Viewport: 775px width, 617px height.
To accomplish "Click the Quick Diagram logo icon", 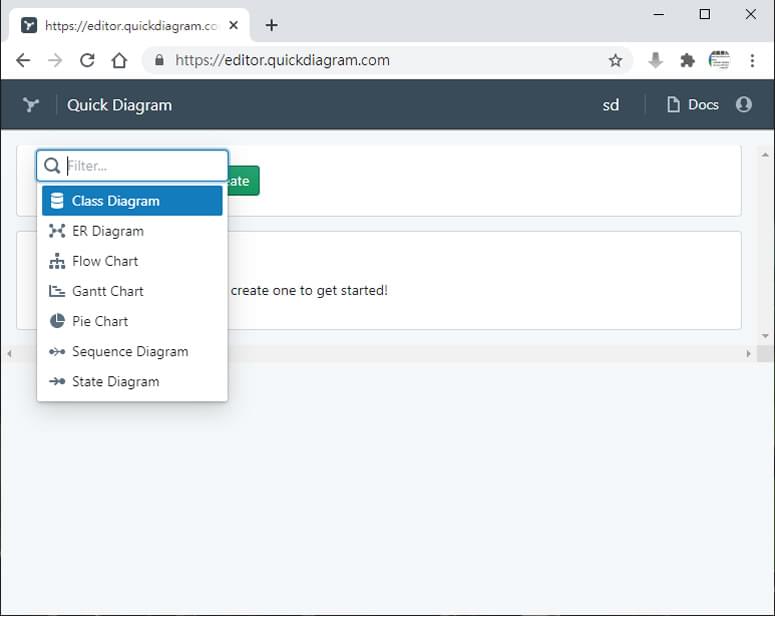I will [x=31, y=105].
